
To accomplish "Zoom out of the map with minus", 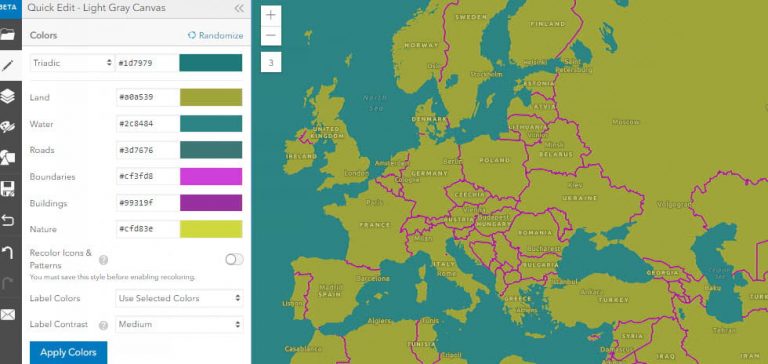I will click(x=271, y=36).
